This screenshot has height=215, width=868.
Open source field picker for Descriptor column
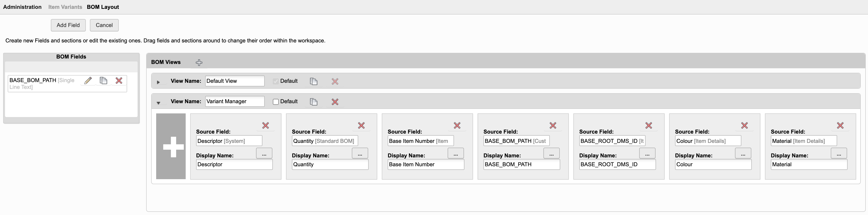(x=264, y=154)
